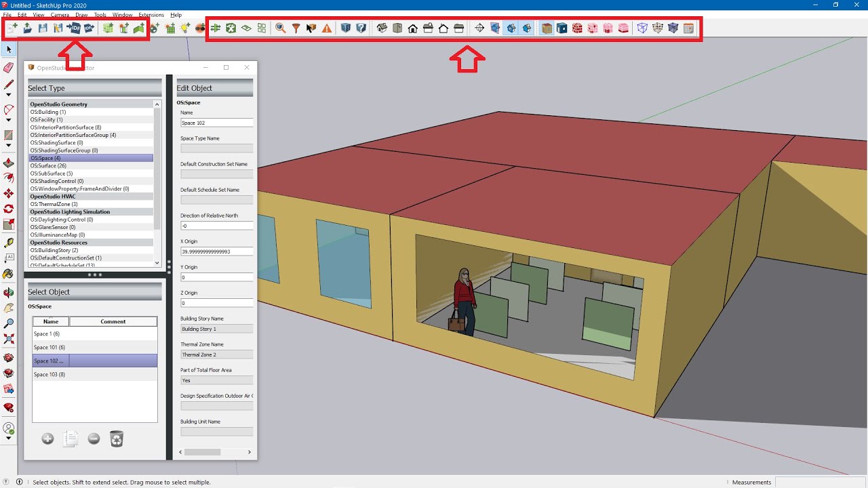
Task: Open the Extensions menu
Action: [x=151, y=14]
